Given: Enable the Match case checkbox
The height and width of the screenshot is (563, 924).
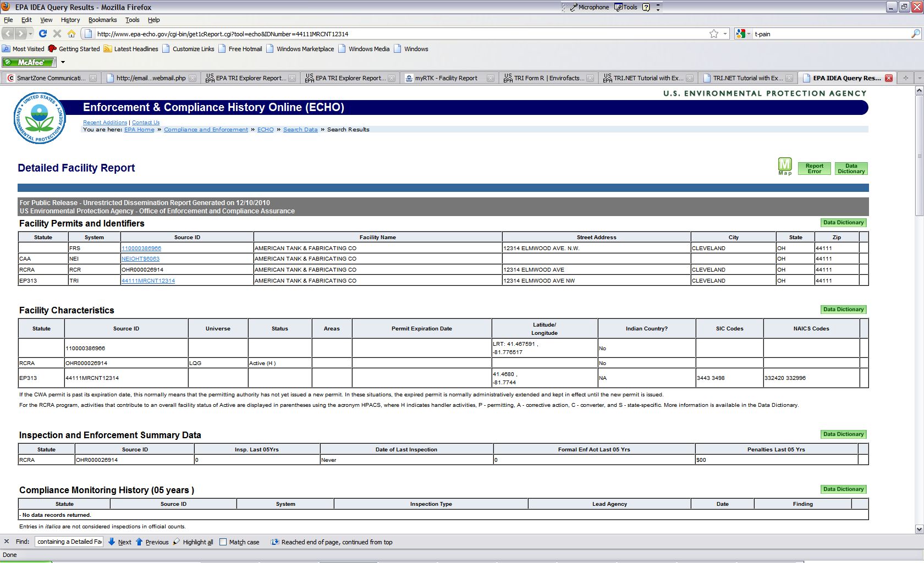Looking at the screenshot, I should click(222, 542).
